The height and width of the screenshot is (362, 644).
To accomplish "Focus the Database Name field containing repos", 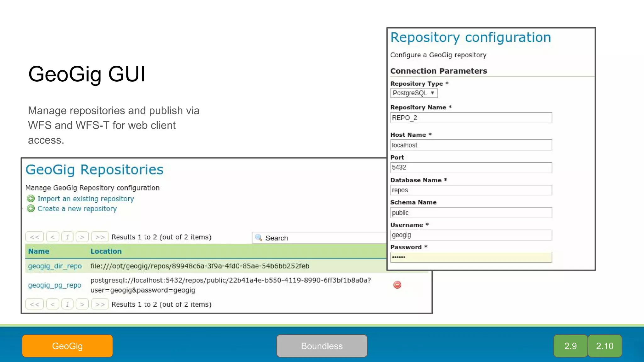I will click(x=471, y=190).
